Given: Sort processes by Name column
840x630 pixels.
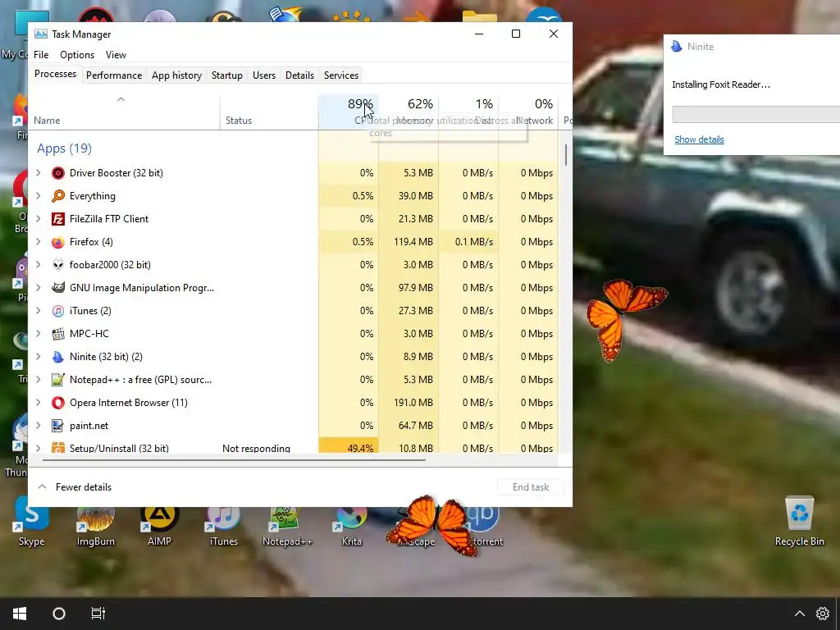Looking at the screenshot, I should [x=125, y=112].
